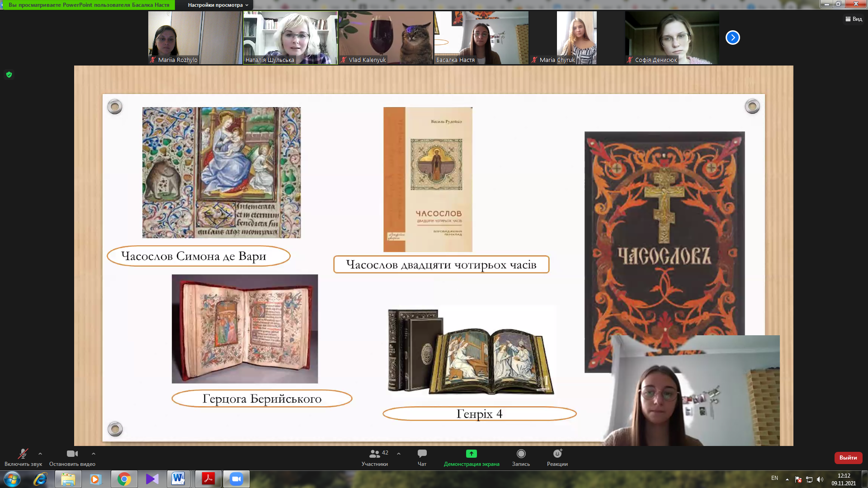Open the Participants panel icon
Screen dimensions: 868x488
pos(374,454)
